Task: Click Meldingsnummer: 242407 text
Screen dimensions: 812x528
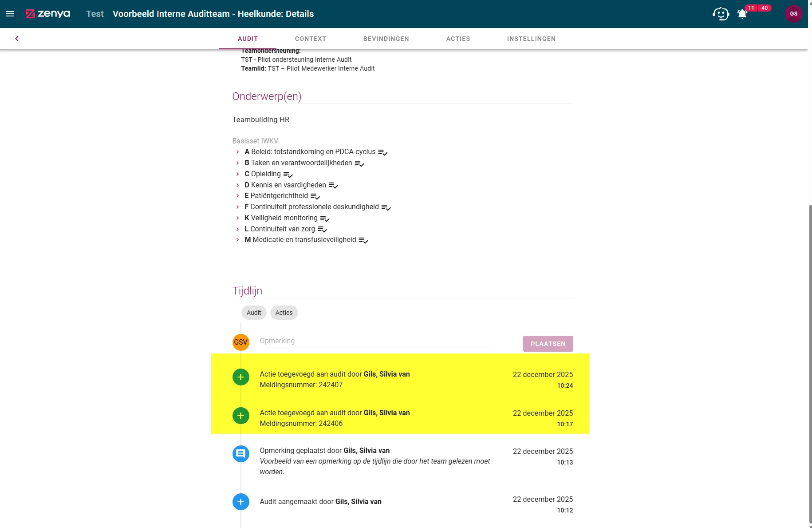Action: (x=301, y=385)
